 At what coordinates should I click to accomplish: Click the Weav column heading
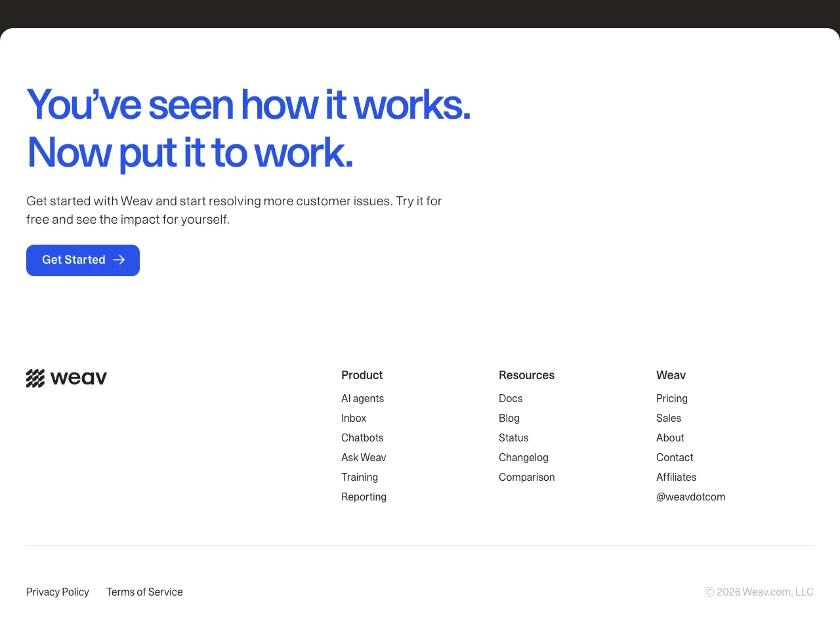click(x=671, y=375)
